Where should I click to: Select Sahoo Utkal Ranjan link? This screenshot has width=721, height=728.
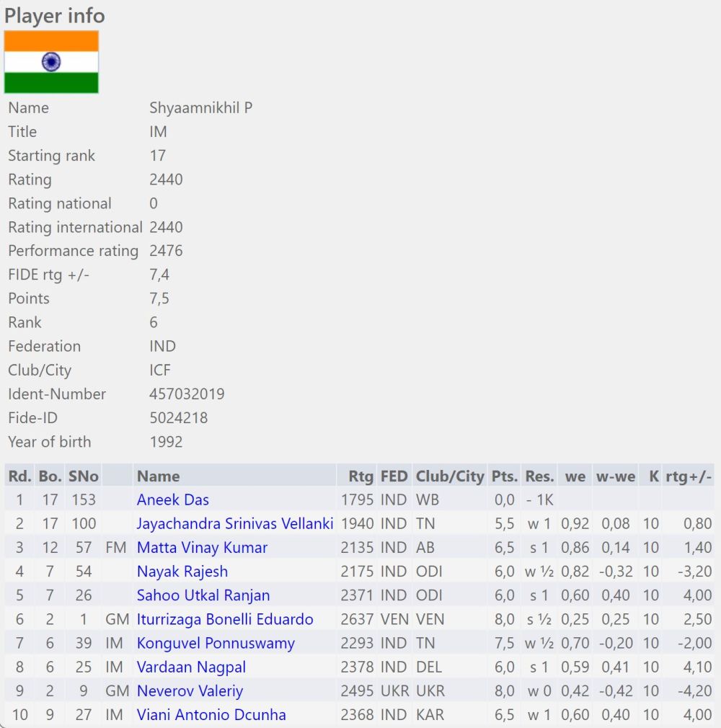203,595
